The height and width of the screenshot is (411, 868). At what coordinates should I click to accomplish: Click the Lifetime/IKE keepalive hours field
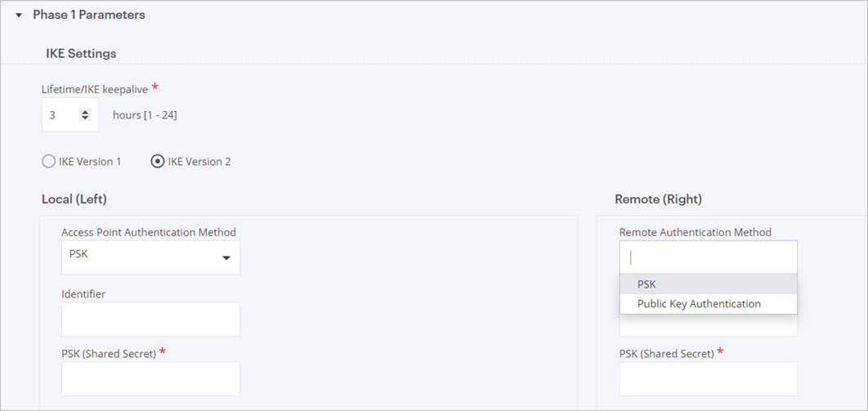point(60,115)
